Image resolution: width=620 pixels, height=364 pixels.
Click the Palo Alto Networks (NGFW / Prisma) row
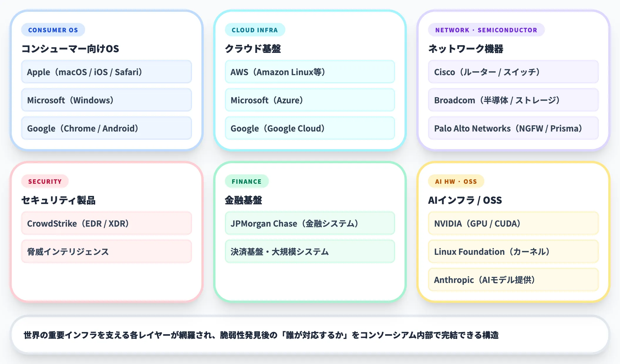pyautogui.click(x=513, y=128)
